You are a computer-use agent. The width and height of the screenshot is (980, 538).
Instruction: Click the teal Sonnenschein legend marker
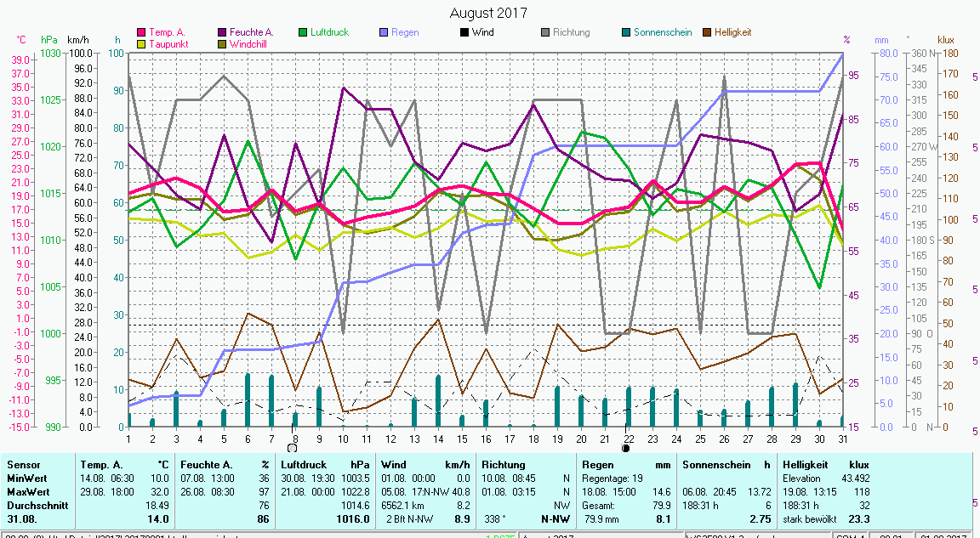[626, 33]
